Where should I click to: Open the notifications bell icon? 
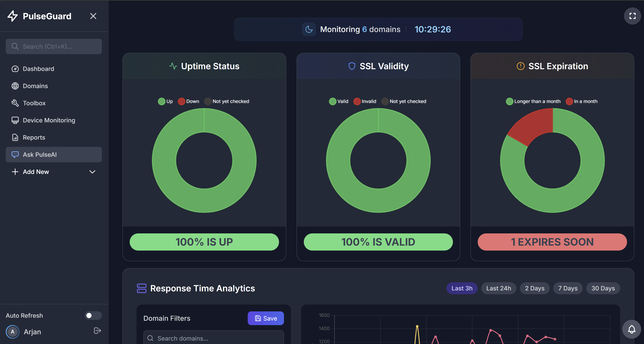(631, 329)
